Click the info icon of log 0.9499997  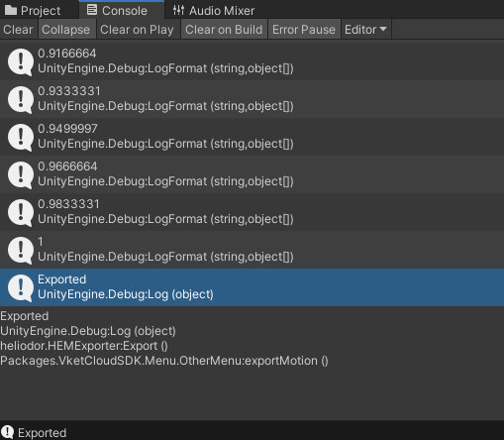tap(21, 138)
